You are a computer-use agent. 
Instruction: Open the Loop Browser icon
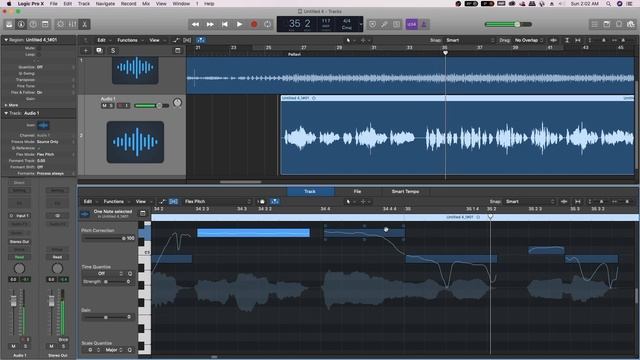(x=619, y=24)
